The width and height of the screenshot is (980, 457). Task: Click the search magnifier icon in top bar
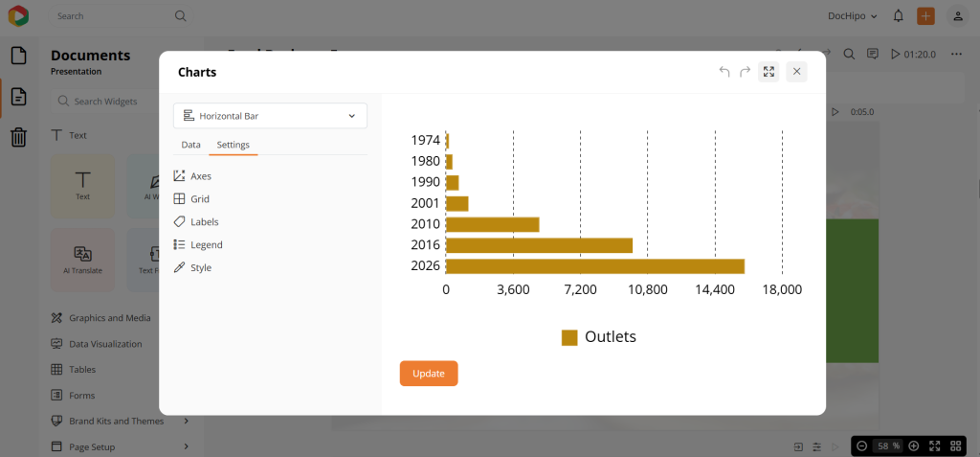(180, 16)
